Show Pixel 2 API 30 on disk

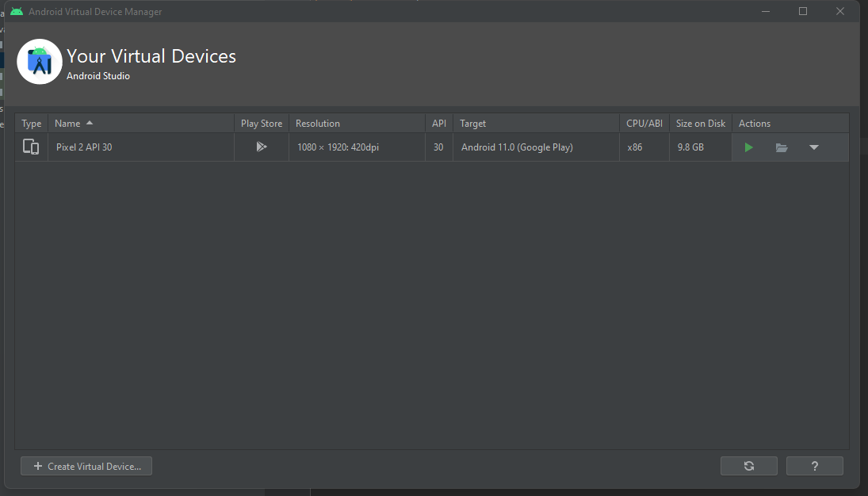[x=781, y=147]
